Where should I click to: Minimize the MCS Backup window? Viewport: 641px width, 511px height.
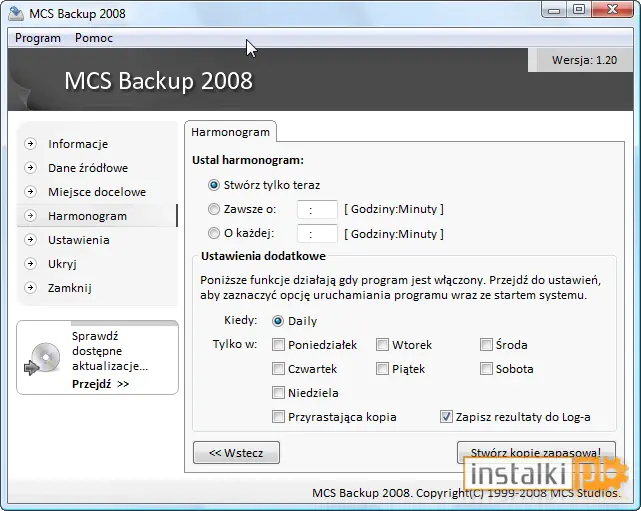pyautogui.click(x=554, y=10)
